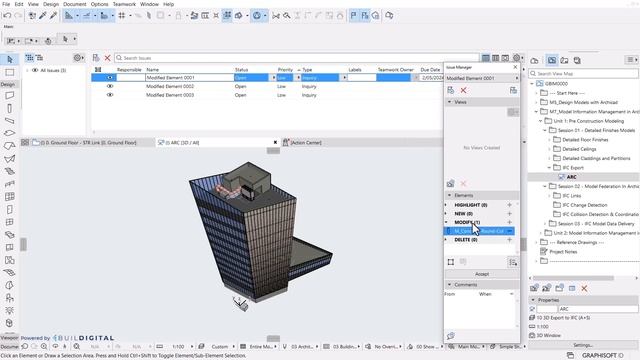Toggle issue list two-column layout icon
Image resolution: width=640 pixels, height=360 pixels.
pyautogui.click(x=496, y=58)
